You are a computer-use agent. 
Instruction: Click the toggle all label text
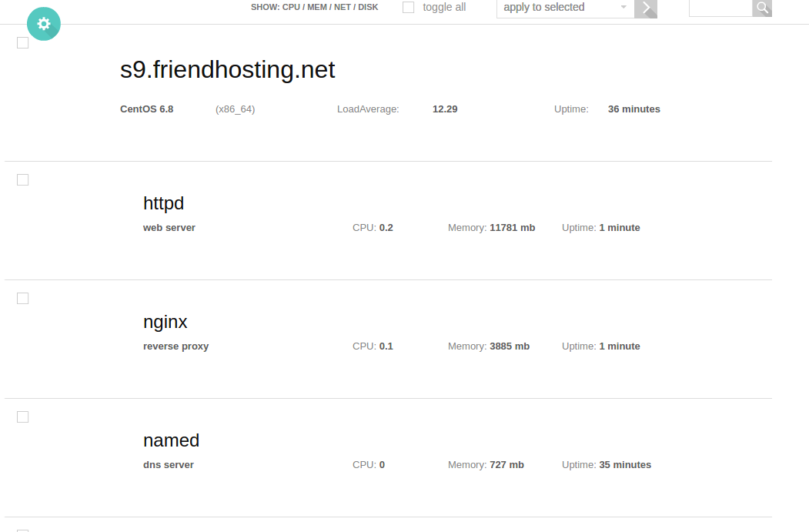click(444, 7)
